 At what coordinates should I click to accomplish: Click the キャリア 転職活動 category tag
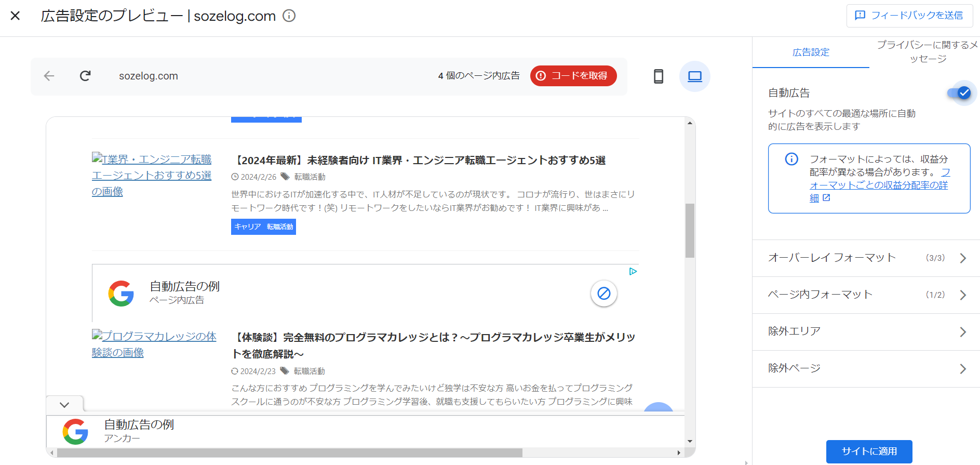(x=263, y=227)
